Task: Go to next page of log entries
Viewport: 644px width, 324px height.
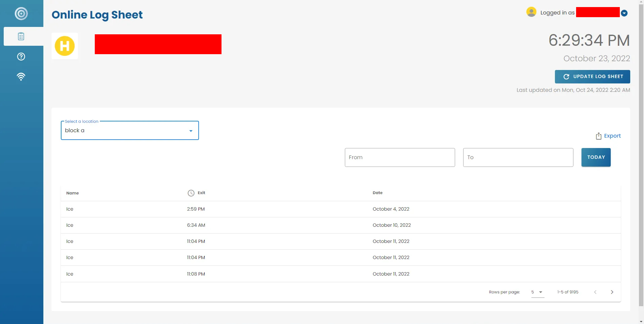Action: tap(612, 292)
